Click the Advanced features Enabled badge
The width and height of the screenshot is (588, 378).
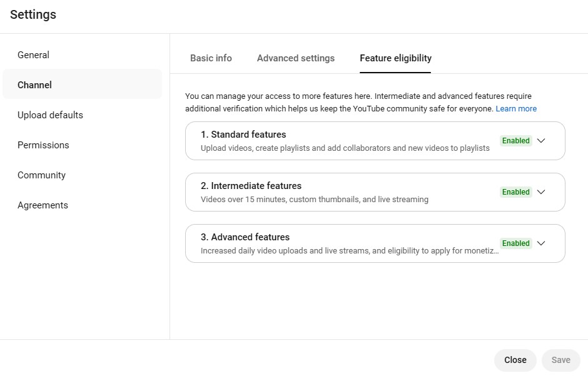(516, 243)
